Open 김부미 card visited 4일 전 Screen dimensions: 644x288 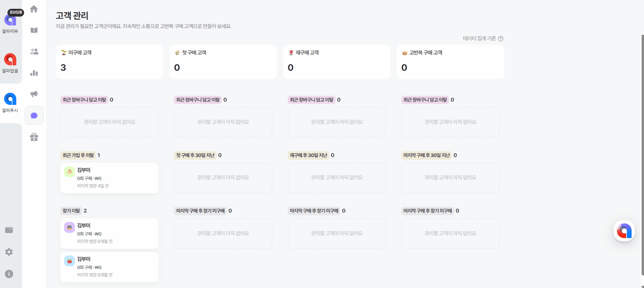pyautogui.click(x=109, y=178)
